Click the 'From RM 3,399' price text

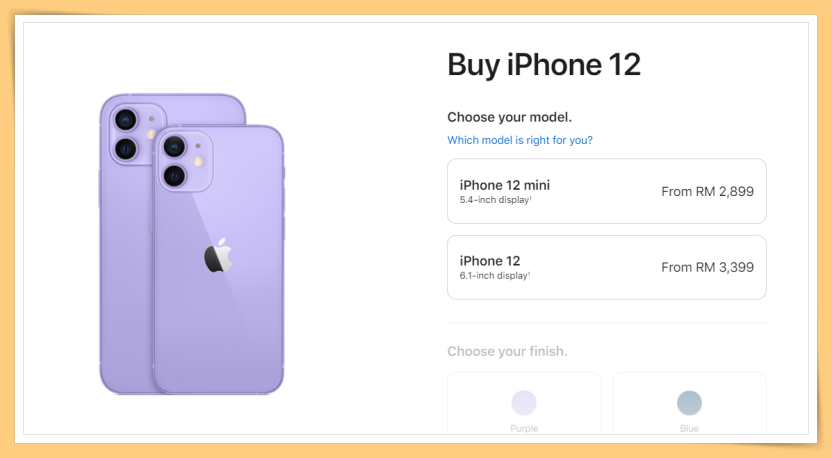point(707,267)
